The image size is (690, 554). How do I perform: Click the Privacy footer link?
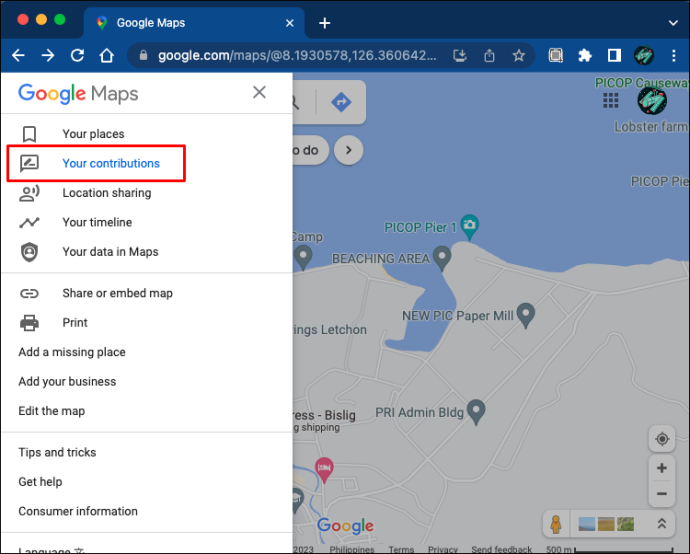443,549
